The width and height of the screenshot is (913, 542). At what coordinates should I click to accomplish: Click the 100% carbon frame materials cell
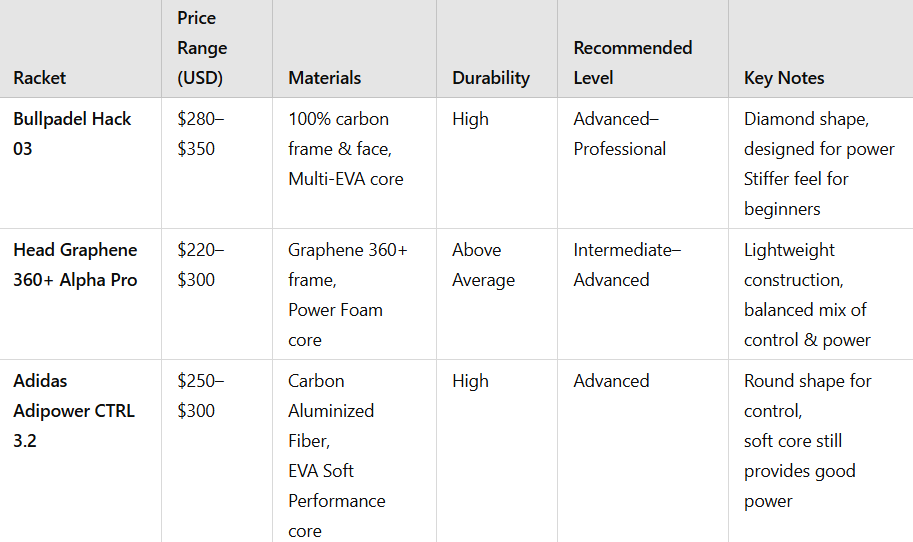pyautogui.click(x=346, y=149)
